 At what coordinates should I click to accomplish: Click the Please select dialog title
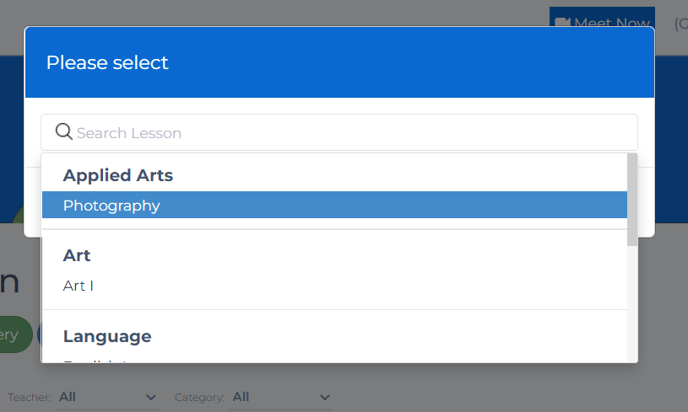click(107, 62)
